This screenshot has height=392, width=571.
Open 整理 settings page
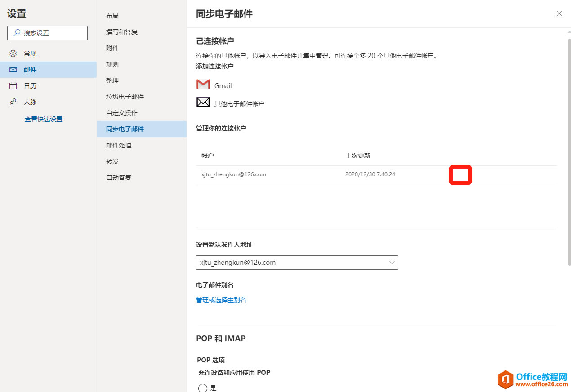142,80
